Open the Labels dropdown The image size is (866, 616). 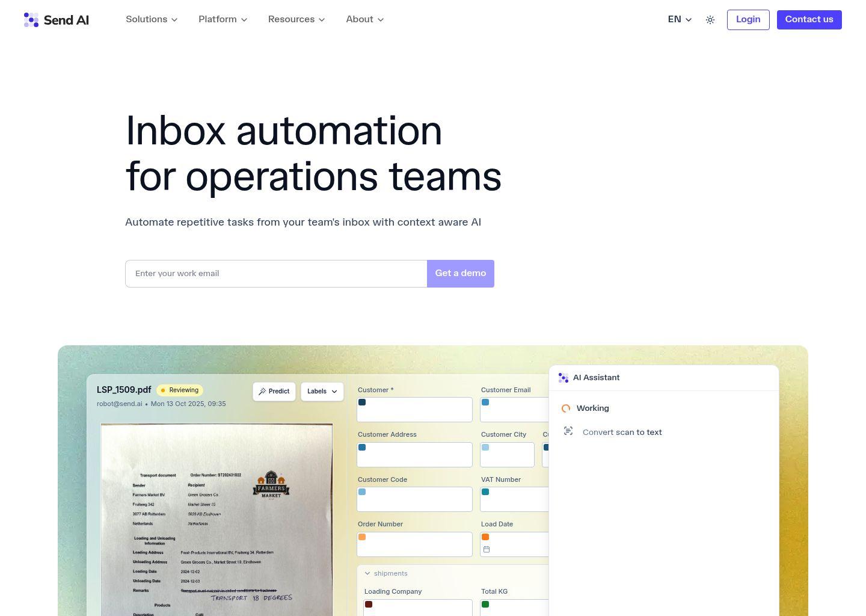[322, 392]
